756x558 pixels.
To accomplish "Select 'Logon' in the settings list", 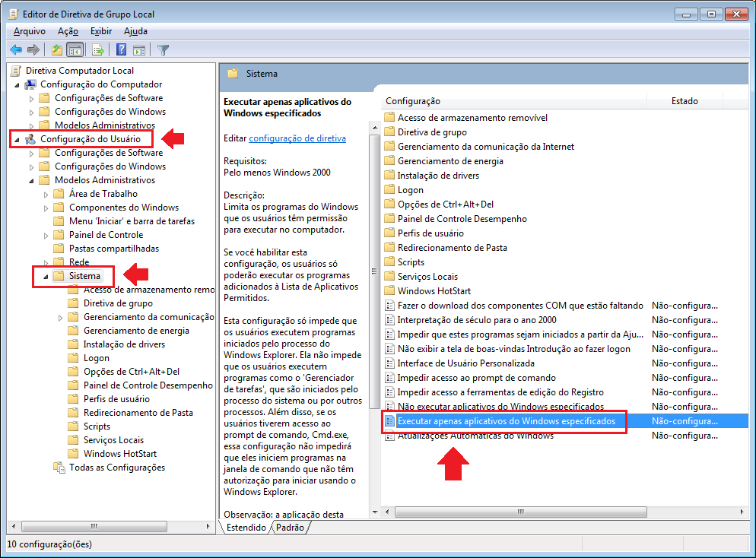I will tap(410, 190).
